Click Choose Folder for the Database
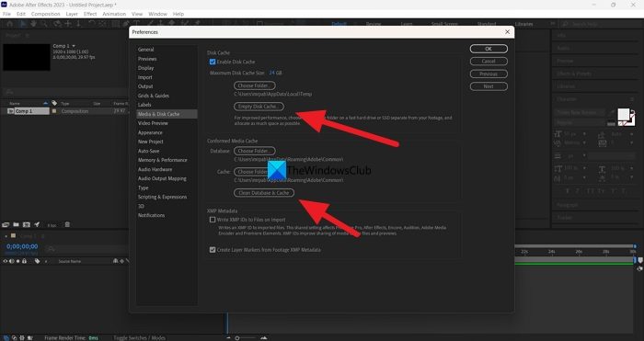644x341 pixels. pos(255,151)
